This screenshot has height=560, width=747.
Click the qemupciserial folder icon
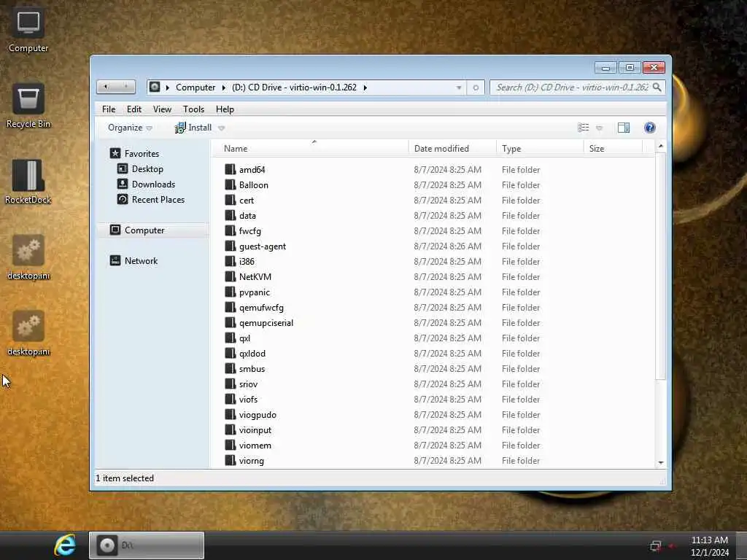231,323
